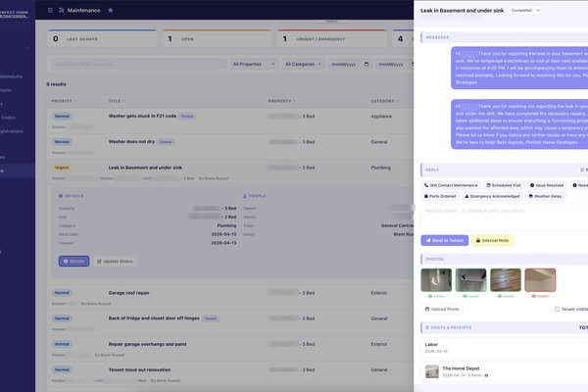588x392 pixels.
Task: Click the Update Status button
Action: pos(115,261)
